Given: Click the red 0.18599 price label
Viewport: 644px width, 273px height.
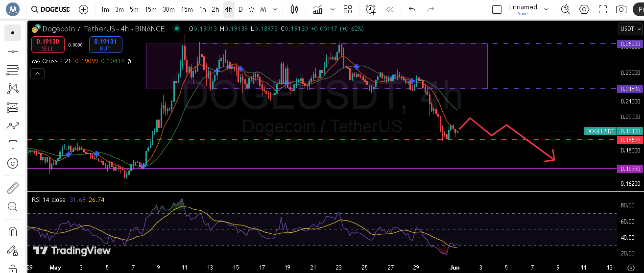Looking at the screenshot, I should coord(630,140).
